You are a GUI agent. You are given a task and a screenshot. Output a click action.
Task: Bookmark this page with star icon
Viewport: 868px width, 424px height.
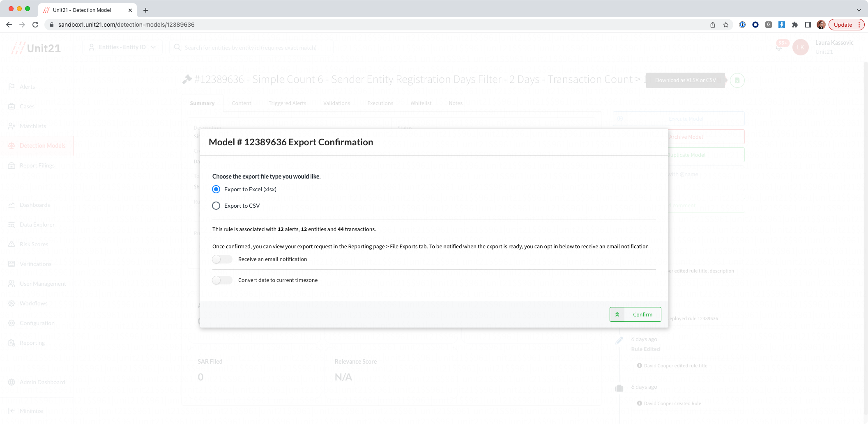(726, 25)
